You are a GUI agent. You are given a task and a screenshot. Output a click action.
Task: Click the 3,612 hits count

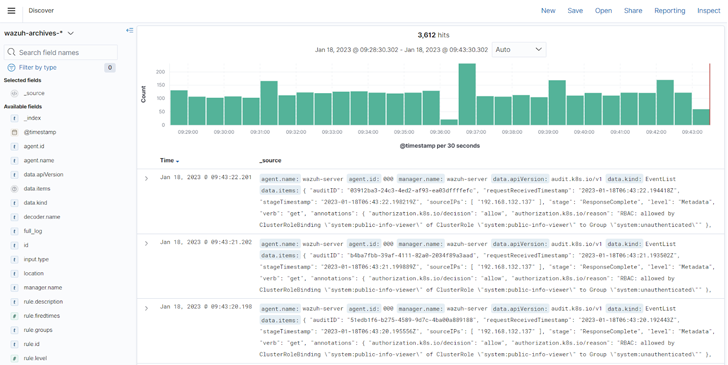pyautogui.click(x=433, y=35)
